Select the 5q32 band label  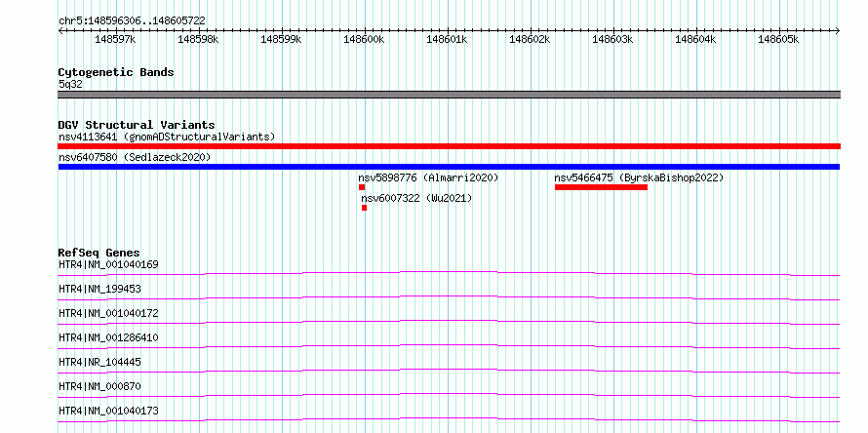coord(70,84)
